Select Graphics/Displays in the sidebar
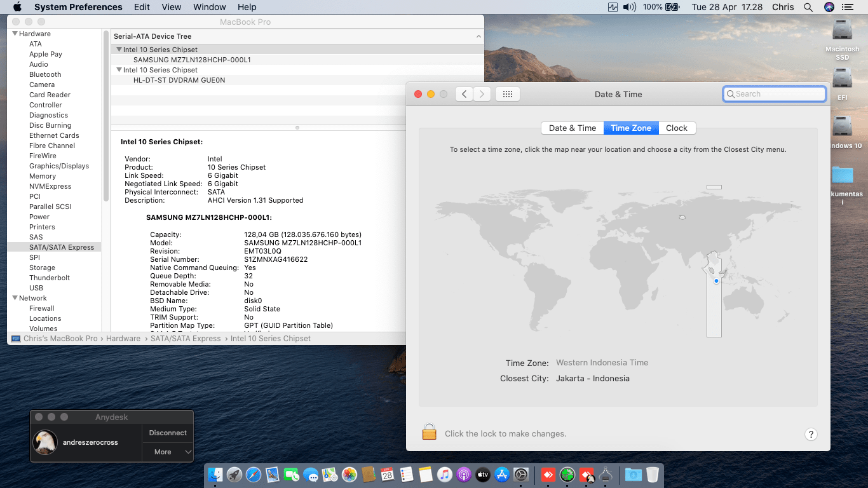 click(59, 166)
